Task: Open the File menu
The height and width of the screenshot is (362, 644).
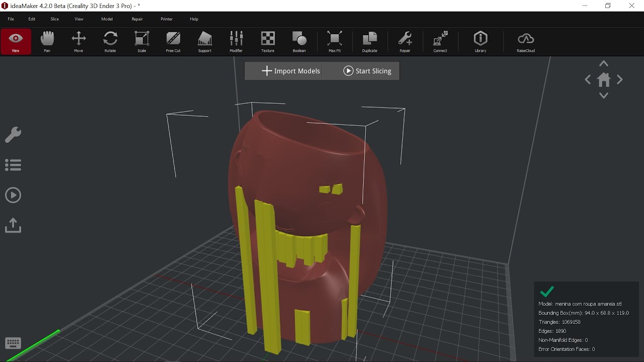Action: coord(11,19)
